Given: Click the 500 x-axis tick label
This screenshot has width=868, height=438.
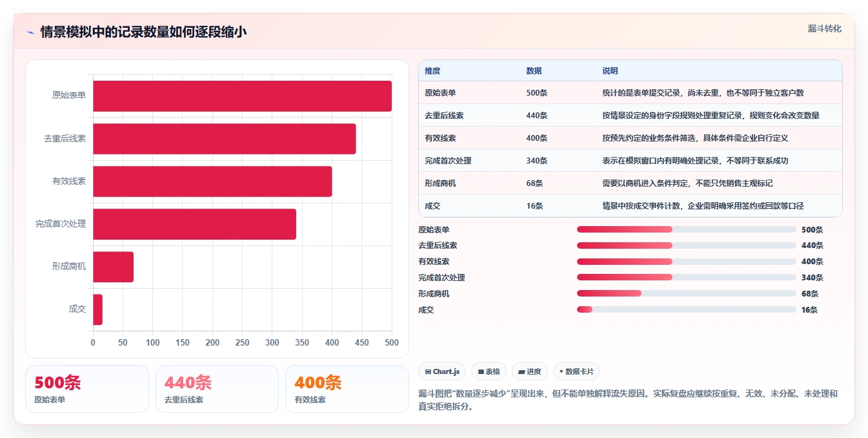Looking at the screenshot, I should [x=392, y=342].
